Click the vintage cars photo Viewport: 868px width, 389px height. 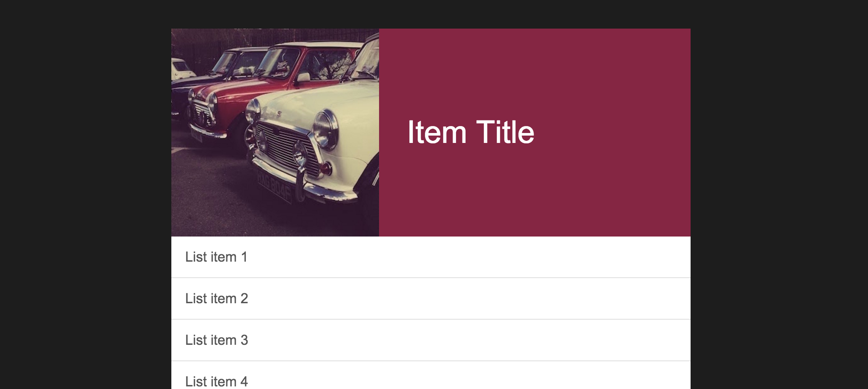tap(275, 133)
